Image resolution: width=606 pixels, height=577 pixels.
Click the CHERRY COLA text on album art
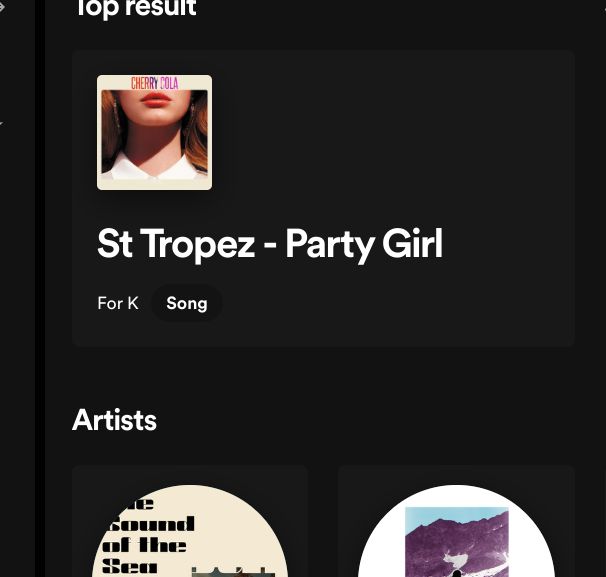coord(154,83)
